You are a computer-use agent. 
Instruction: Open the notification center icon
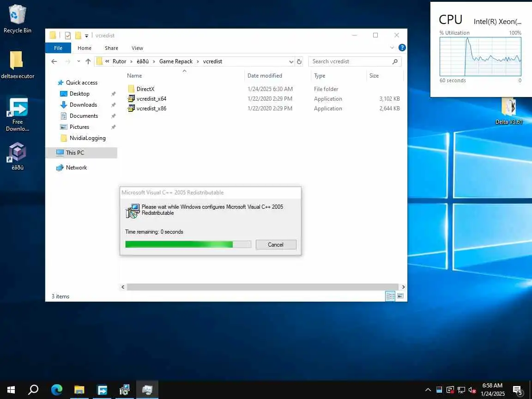[517, 390]
